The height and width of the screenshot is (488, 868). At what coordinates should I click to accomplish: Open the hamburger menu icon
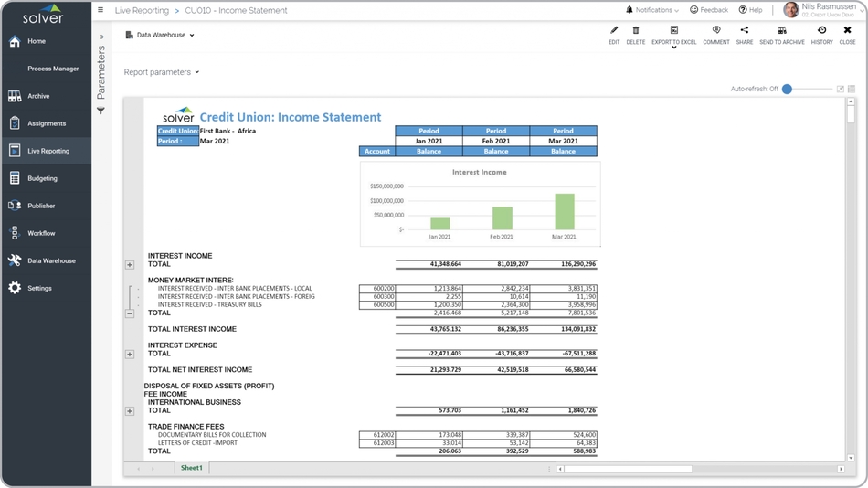(101, 10)
